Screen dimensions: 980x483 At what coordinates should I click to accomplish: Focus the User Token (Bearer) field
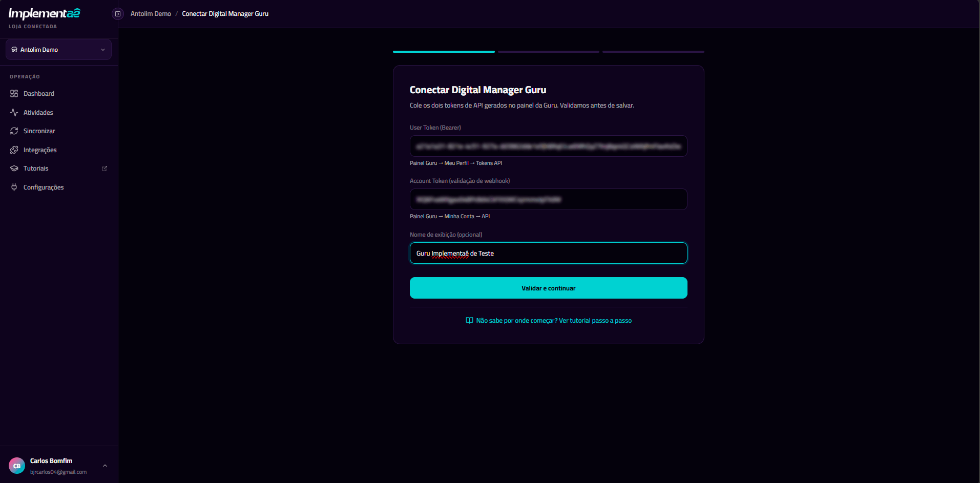tap(548, 146)
